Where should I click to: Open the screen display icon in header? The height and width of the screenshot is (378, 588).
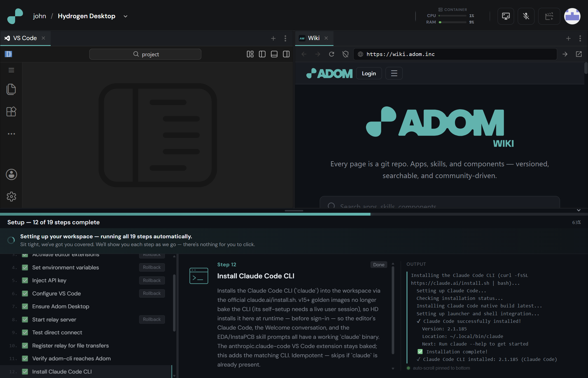pos(506,16)
